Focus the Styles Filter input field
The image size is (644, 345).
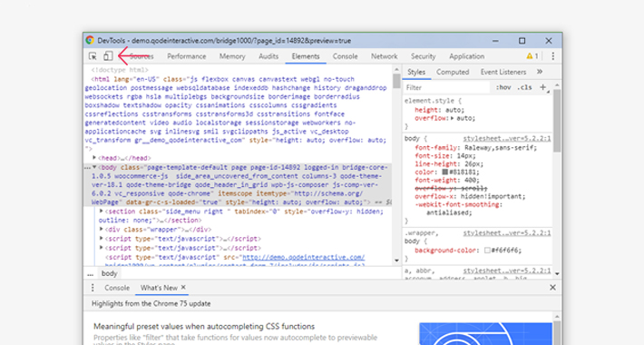[x=447, y=87]
